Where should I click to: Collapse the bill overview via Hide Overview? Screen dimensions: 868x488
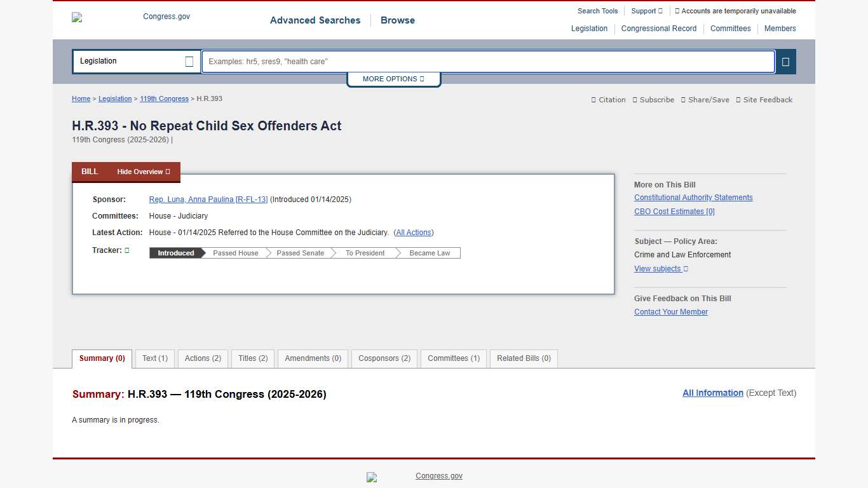[142, 172]
